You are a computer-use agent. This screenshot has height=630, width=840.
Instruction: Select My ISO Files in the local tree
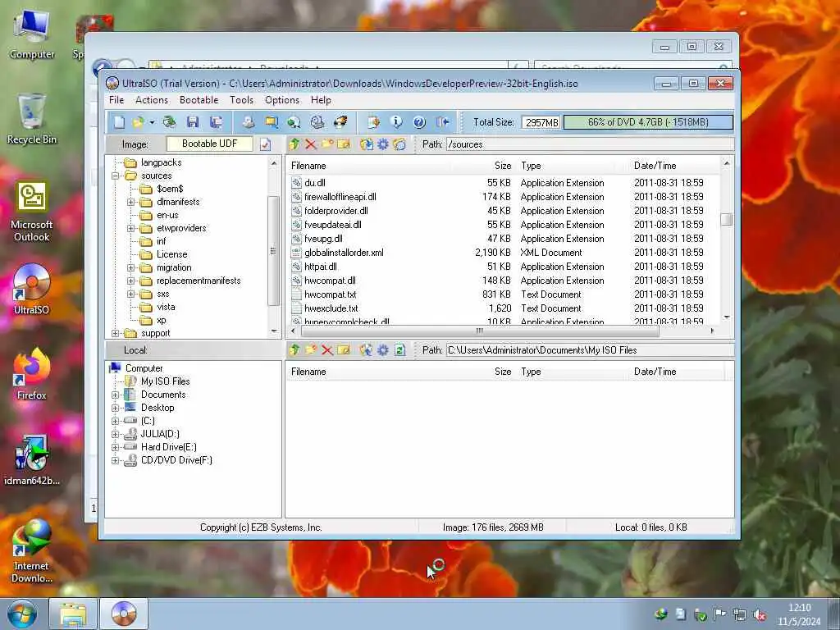[165, 381]
